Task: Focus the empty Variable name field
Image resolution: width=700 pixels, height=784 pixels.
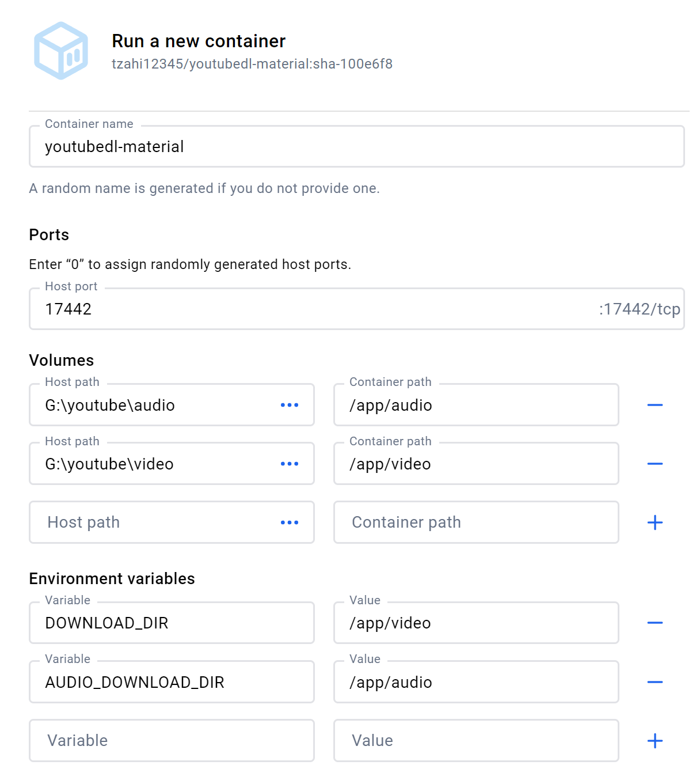Action: tap(171, 741)
